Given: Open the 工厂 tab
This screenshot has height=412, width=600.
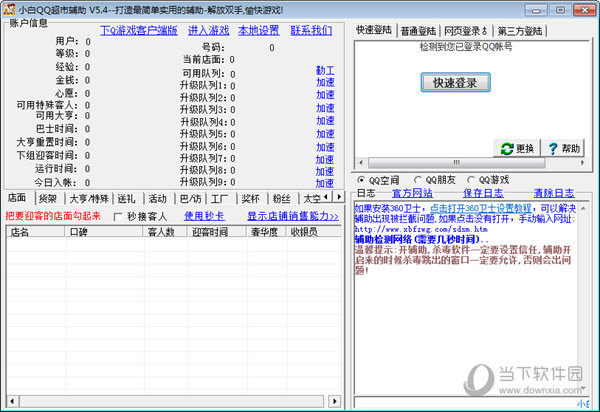Looking at the screenshot, I should (x=220, y=199).
